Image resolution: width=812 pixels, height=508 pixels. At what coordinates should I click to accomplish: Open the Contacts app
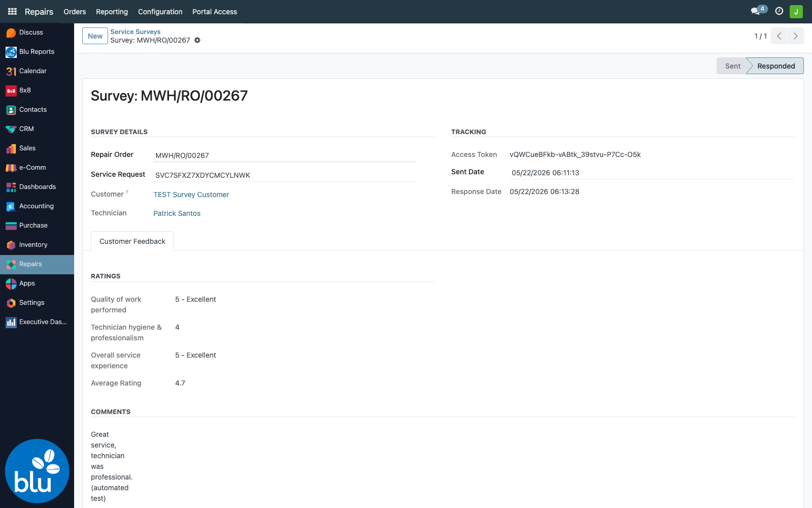click(37, 110)
